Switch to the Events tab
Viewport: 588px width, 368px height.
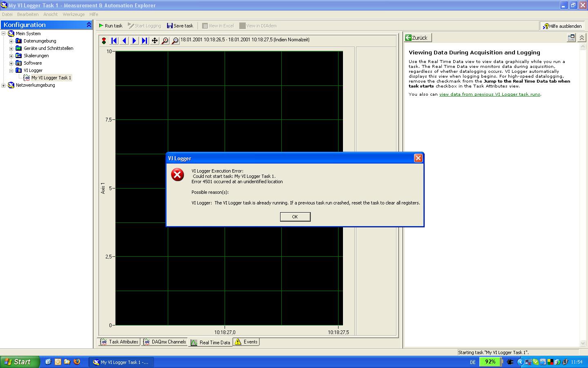[x=246, y=342]
